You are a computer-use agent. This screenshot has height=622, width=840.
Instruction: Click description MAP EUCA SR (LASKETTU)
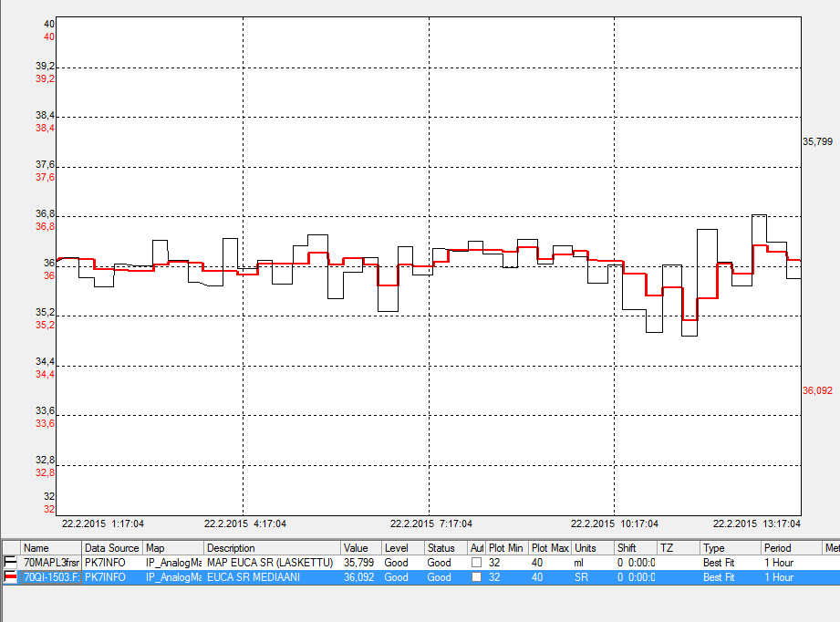pos(270,563)
